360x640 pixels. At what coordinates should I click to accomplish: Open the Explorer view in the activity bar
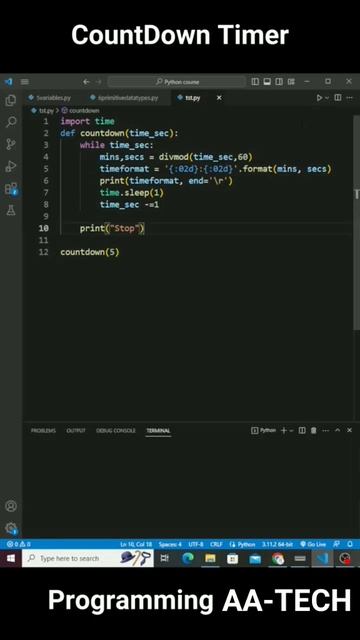pos(11,100)
